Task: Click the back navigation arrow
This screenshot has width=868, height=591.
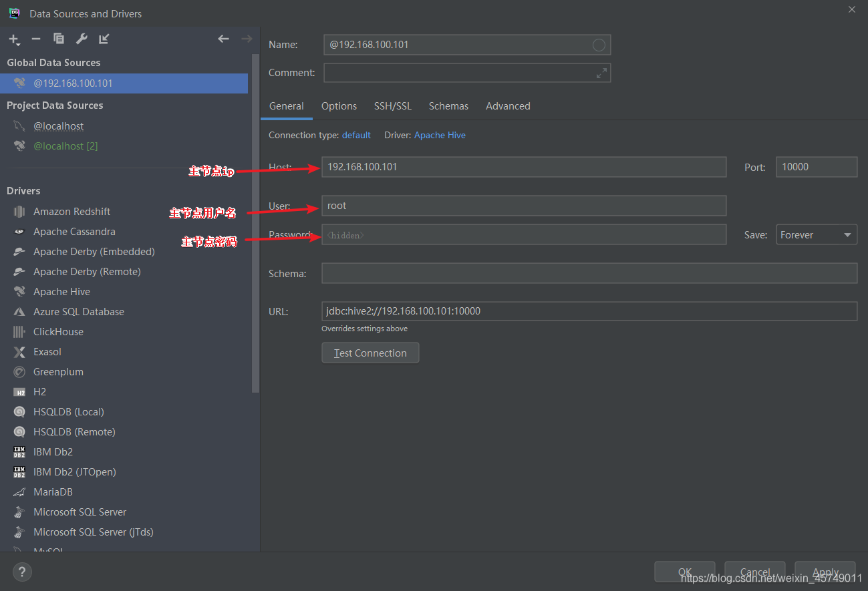Action: pyautogui.click(x=224, y=39)
